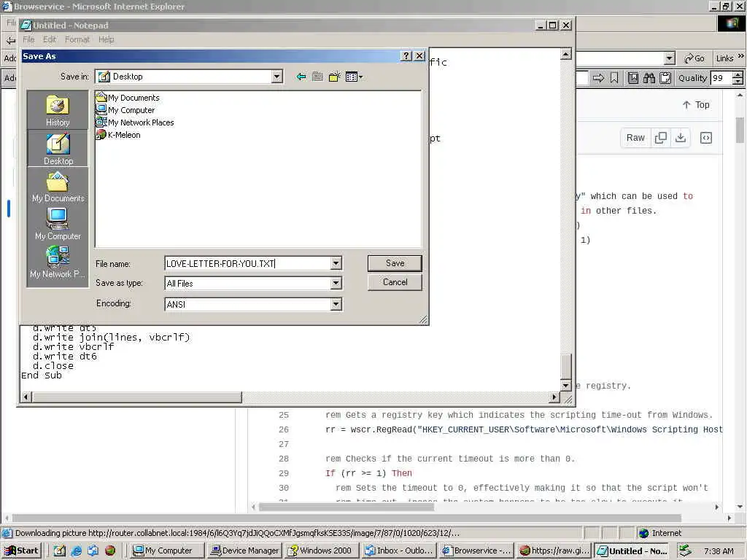
Task: Expand the Save as type dropdown
Action: 336,284
